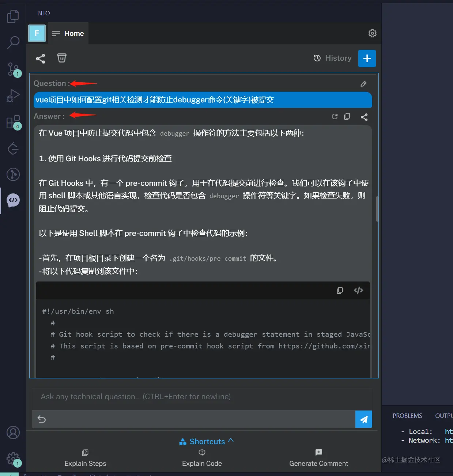
Task: Collapse the Shortcuts section
Action: [207, 441]
